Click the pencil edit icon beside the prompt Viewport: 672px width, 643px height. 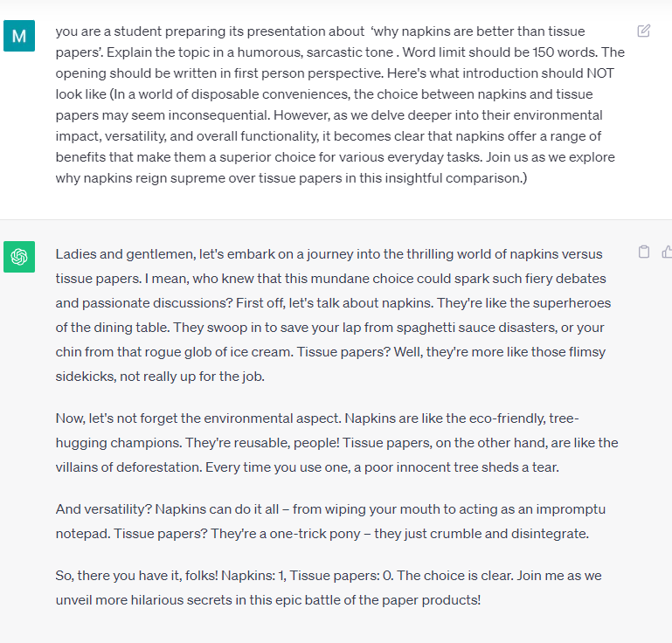pos(643,31)
